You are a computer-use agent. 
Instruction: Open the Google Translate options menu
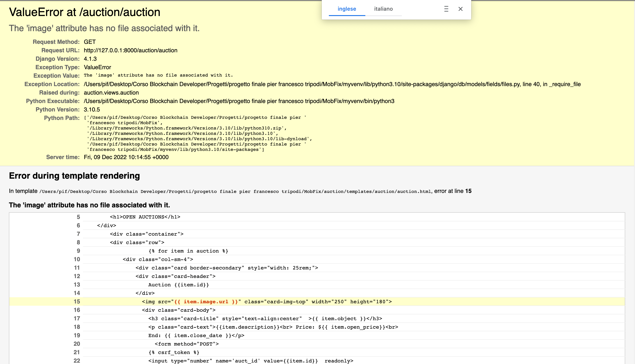click(x=447, y=9)
